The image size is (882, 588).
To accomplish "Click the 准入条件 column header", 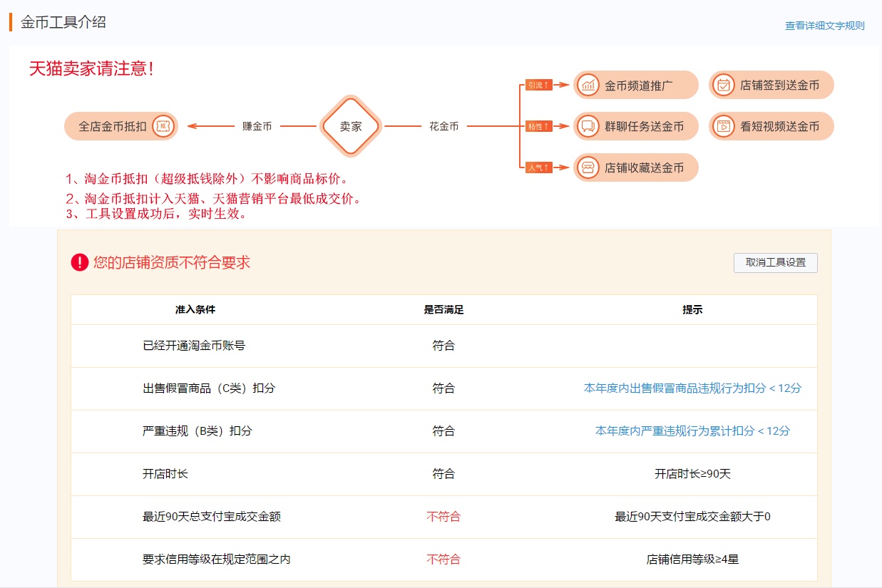I will pyautogui.click(x=195, y=310).
